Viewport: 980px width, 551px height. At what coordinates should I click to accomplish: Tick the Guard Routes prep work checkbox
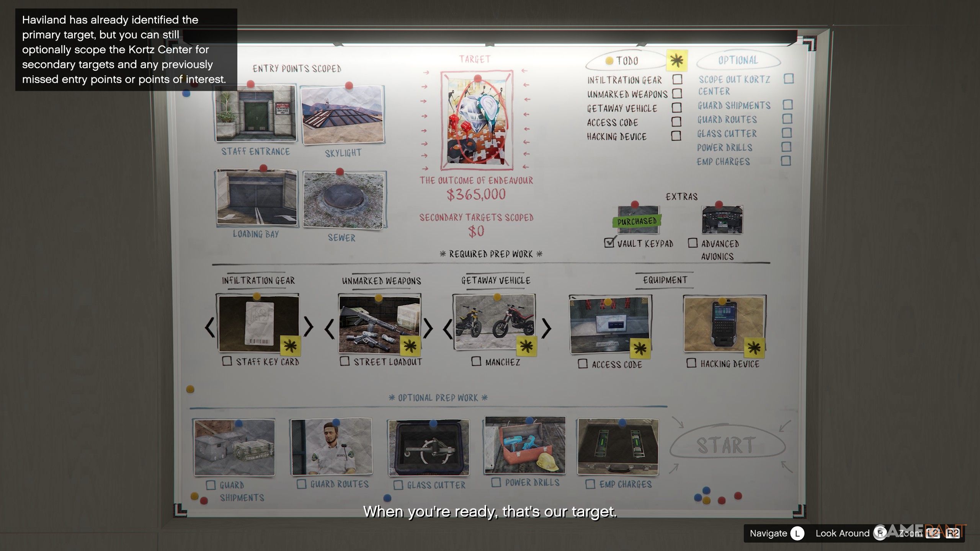pyautogui.click(x=302, y=484)
